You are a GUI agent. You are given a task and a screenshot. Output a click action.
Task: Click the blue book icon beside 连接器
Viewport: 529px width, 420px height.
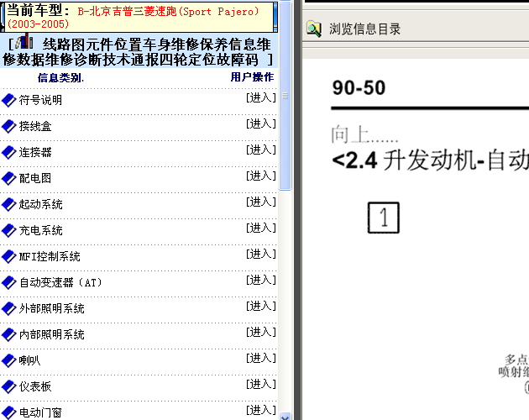point(8,152)
